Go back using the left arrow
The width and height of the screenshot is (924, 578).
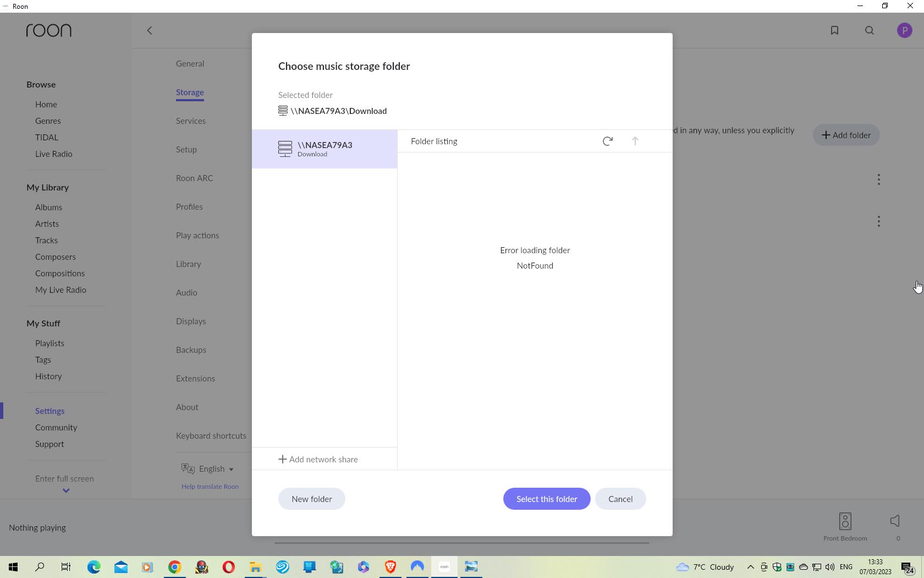[x=150, y=30]
